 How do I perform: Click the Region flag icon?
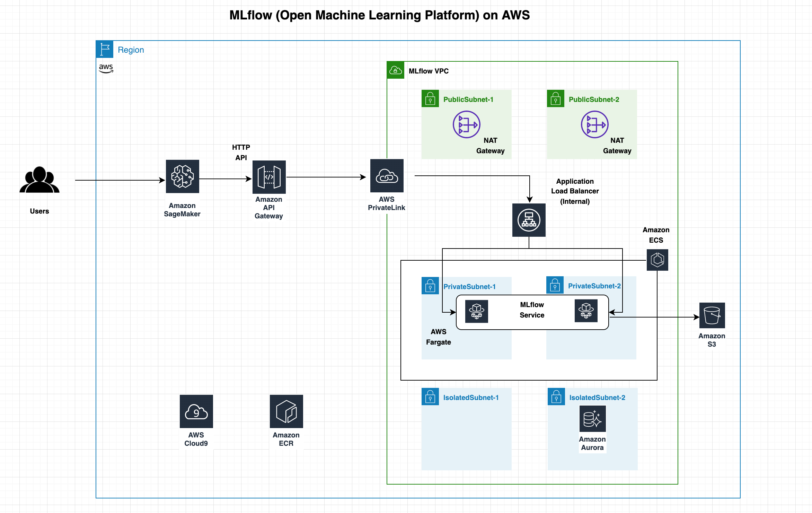[x=105, y=49]
